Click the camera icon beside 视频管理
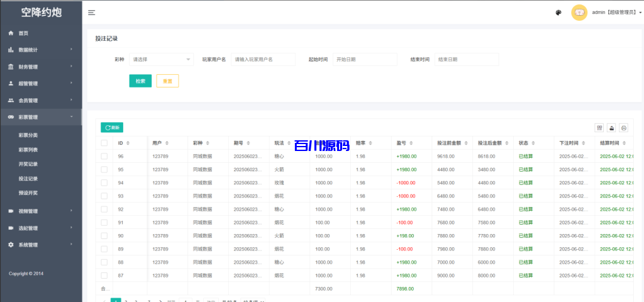644x302 pixels. [11, 211]
